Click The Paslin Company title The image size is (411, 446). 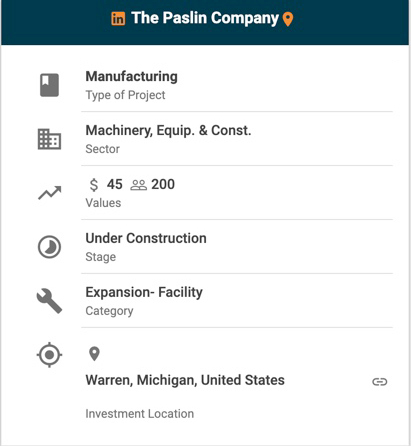205,18
